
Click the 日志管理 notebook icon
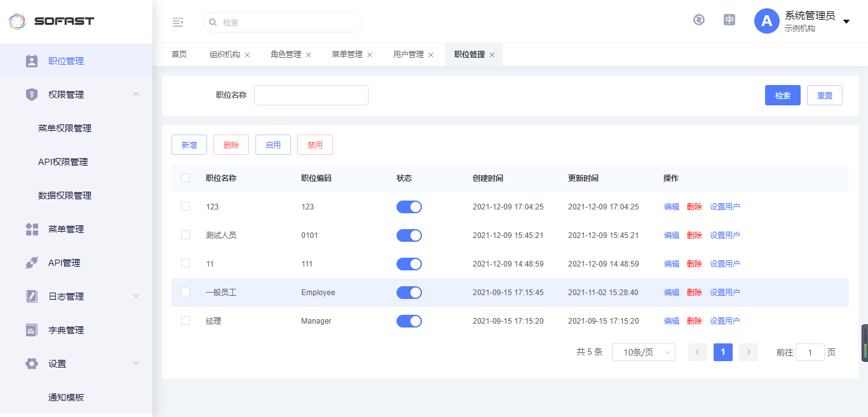click(32, 296)
